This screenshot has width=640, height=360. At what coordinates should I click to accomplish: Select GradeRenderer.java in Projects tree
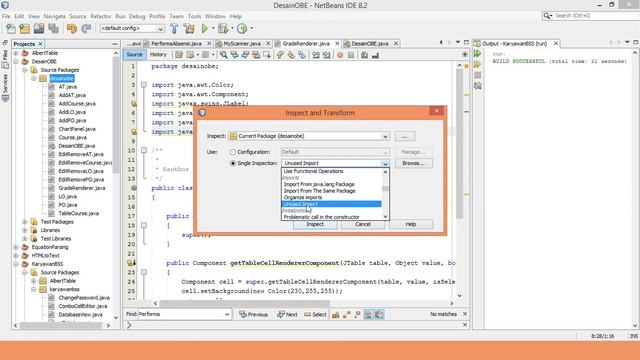(82, 188)
